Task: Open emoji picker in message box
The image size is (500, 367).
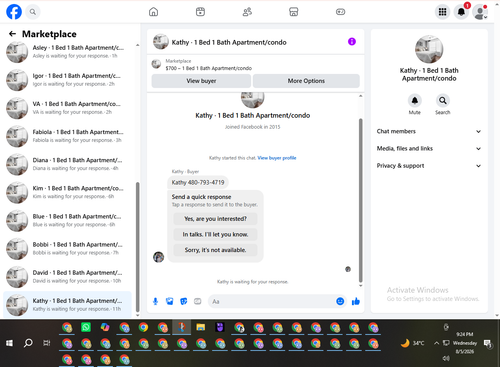Action: pos(340,302)
